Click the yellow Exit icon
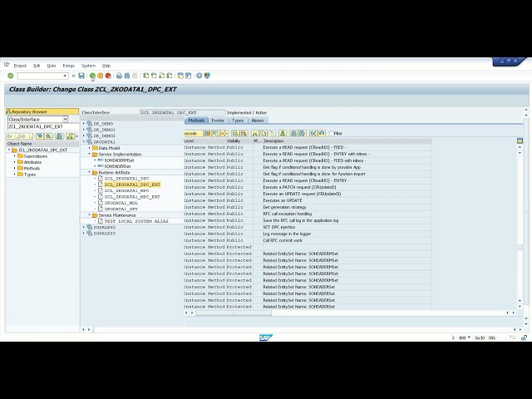This screenshot has width=532, height=399. coord(100,76)
